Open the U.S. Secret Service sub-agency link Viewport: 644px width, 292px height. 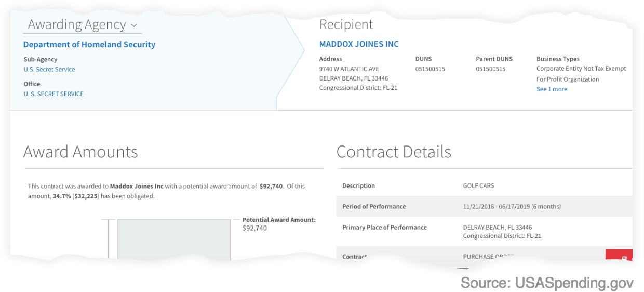pos(49,70)
